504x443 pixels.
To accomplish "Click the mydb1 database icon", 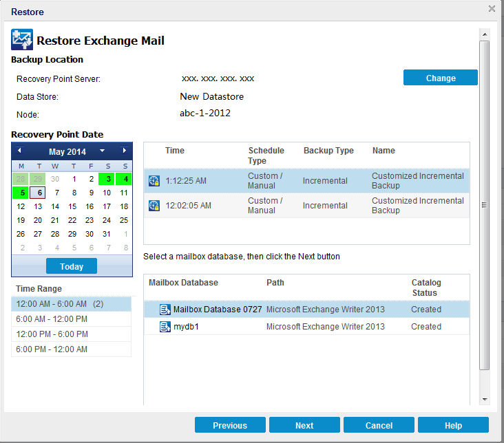I will [x=165, y=327].
